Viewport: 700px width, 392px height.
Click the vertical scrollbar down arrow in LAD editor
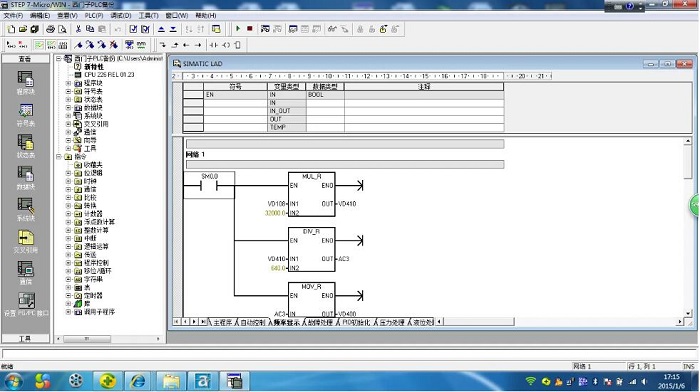(688, 313)
